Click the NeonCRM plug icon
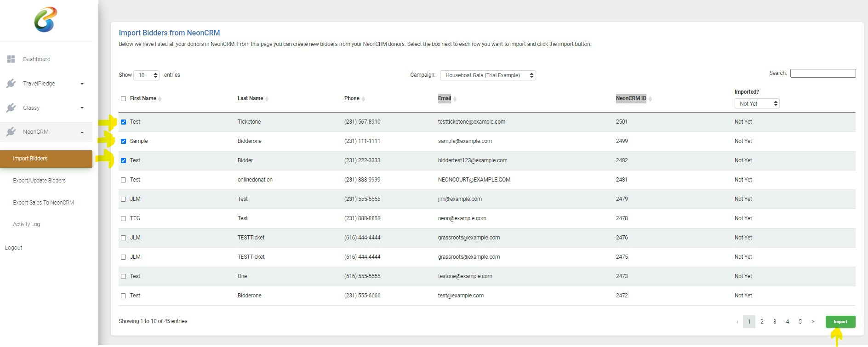868x347 pixels. pyautogui.click(x=11, y=132)
